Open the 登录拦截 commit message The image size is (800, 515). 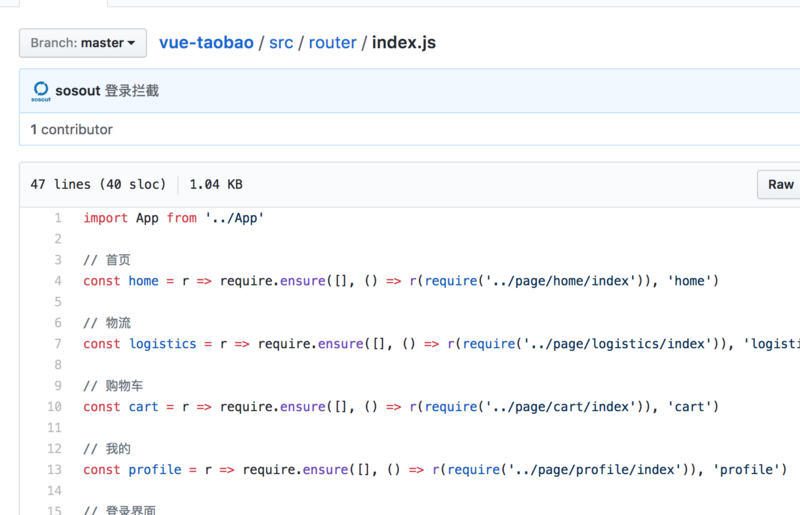tap(132, 91)
